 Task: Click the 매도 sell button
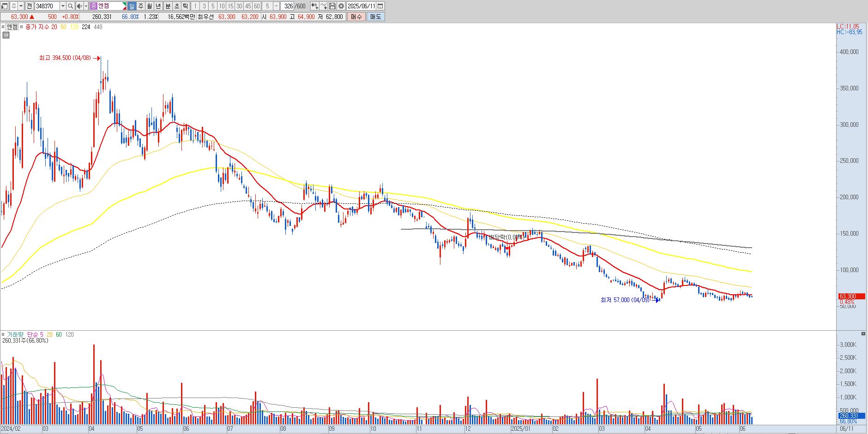click(x=376, y=17)
